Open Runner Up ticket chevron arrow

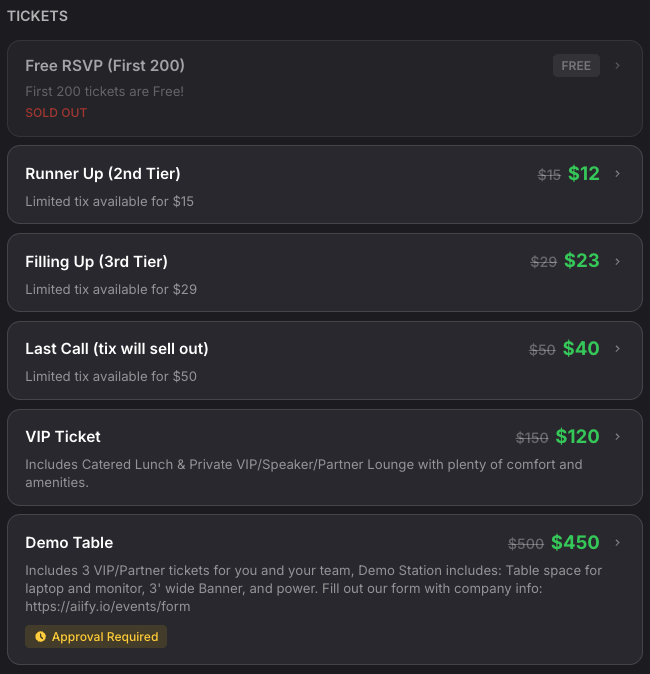coord(618,174)
